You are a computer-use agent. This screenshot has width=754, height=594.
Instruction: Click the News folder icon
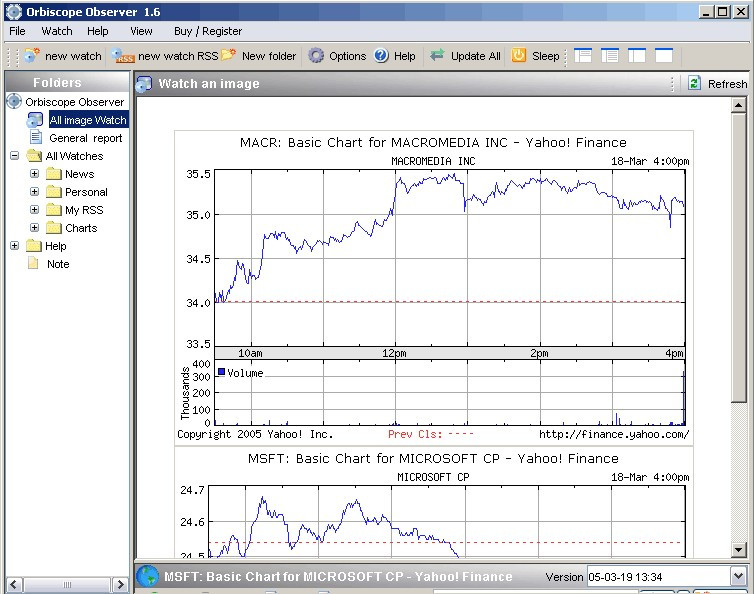click(x=54, y=174)
